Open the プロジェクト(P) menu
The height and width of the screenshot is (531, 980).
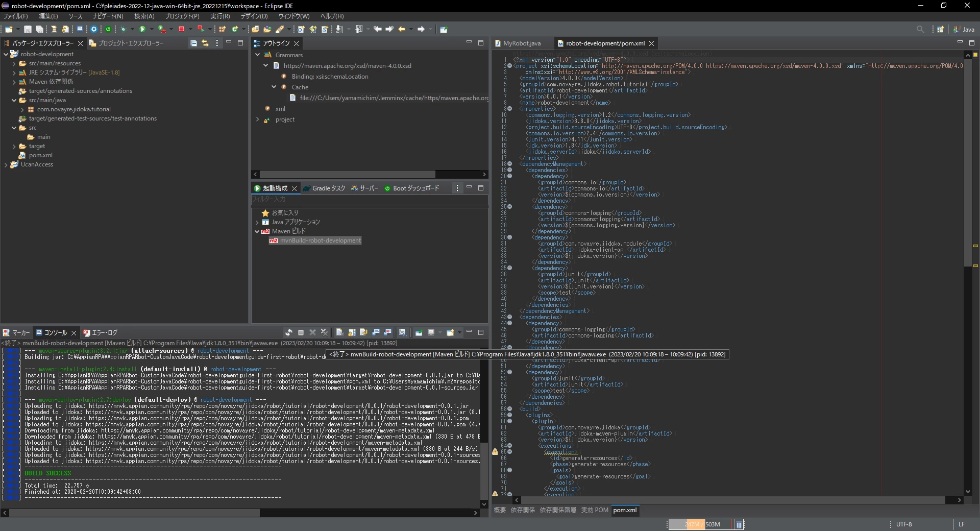tap(182, 16)
